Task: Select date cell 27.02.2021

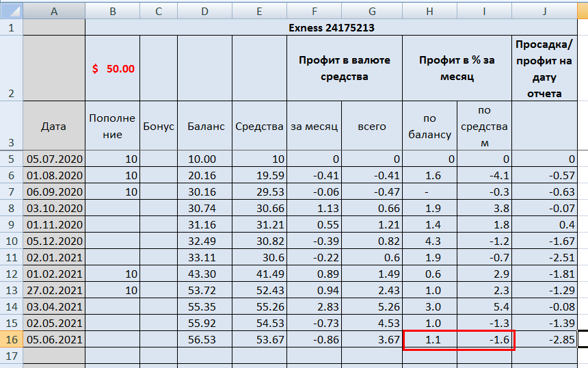Action: click(x=54, y=290)
